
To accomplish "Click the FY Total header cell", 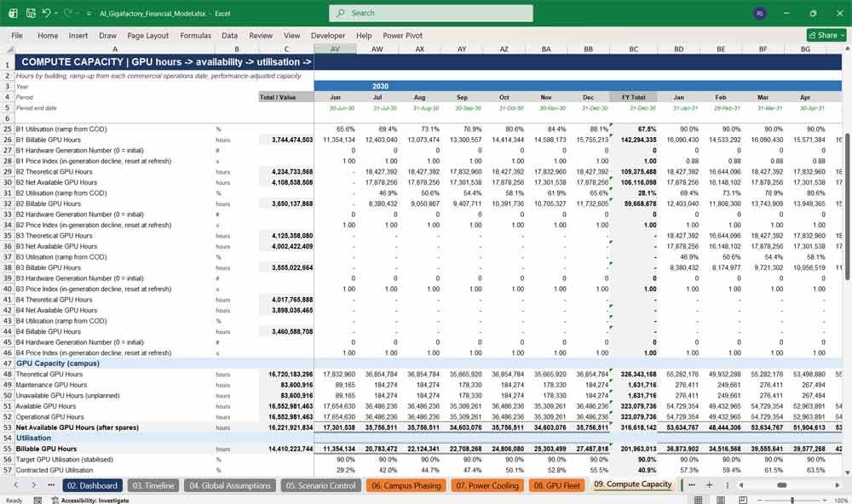I will pyautogui.click(x=634, y=97).
